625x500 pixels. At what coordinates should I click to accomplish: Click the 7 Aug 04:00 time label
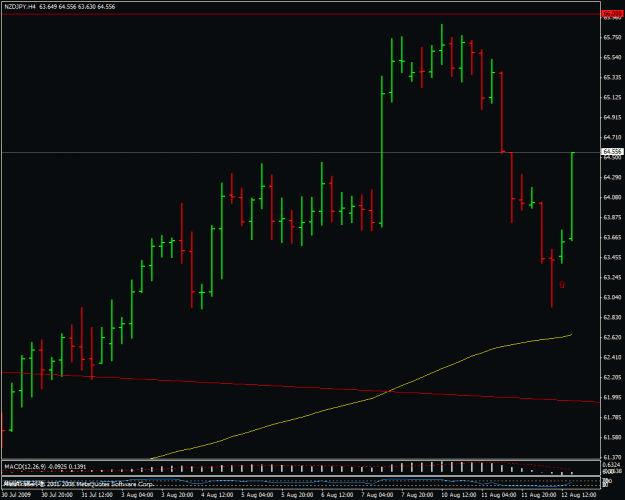(x=377, y=495)
